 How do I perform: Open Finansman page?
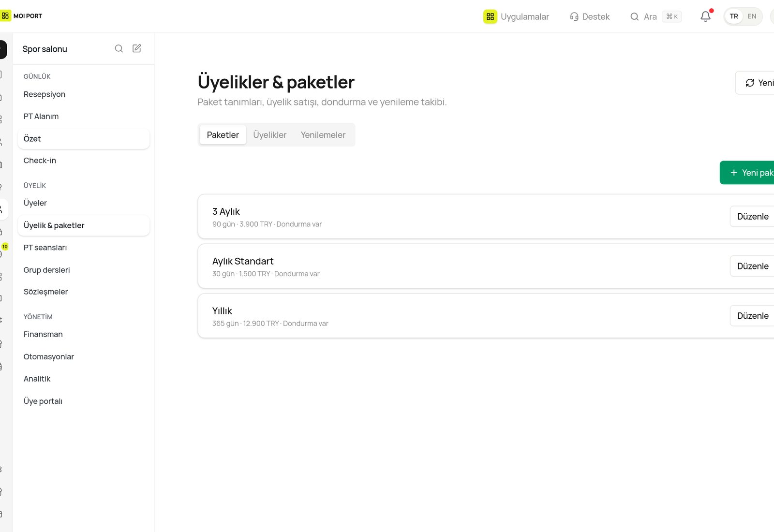[x=83, y=334]
